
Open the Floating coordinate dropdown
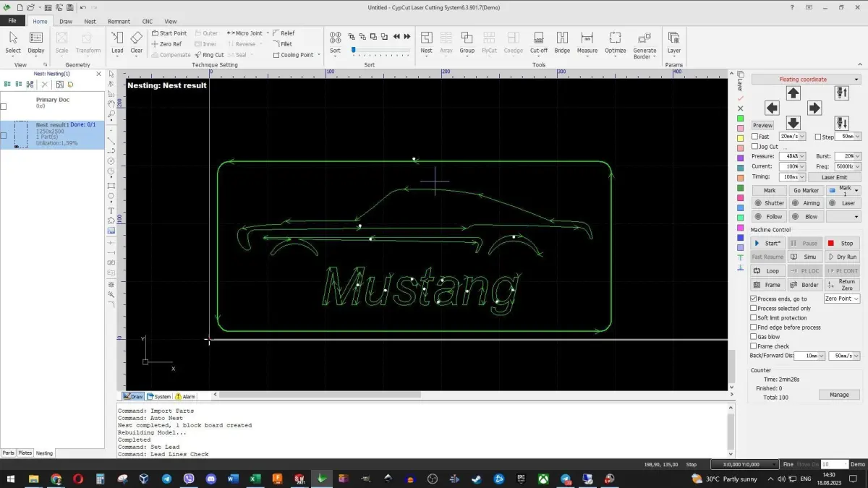click(x=806, y=80)
